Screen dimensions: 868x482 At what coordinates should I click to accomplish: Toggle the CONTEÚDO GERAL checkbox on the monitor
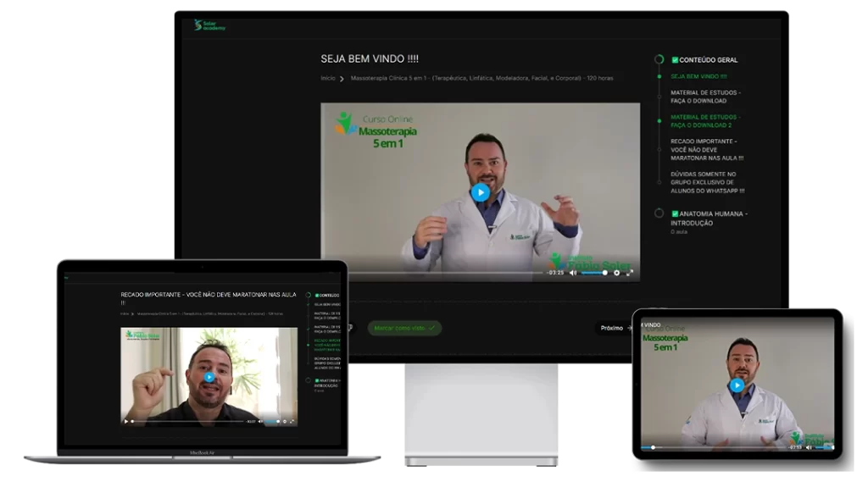[675, 60]
